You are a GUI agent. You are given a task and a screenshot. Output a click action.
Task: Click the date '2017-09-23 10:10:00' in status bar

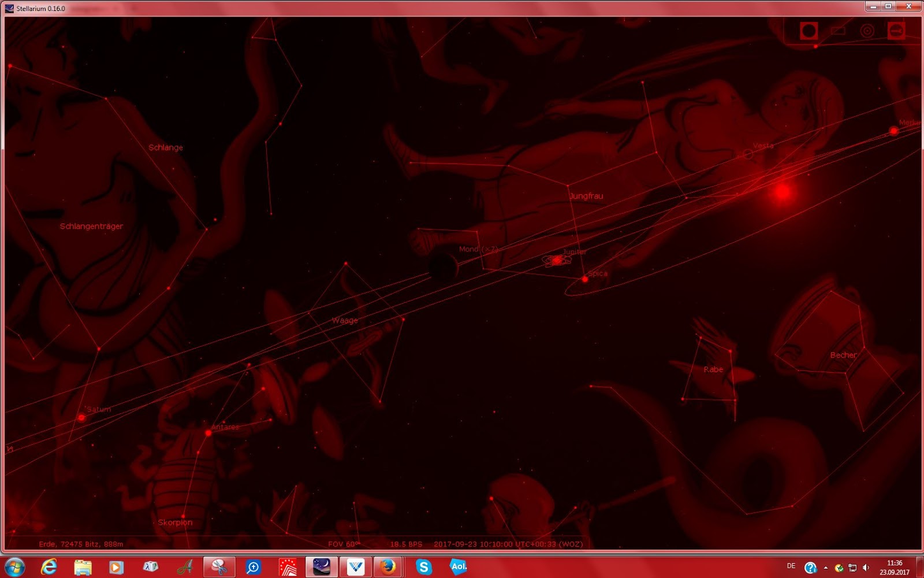click(x=473, y=544)
